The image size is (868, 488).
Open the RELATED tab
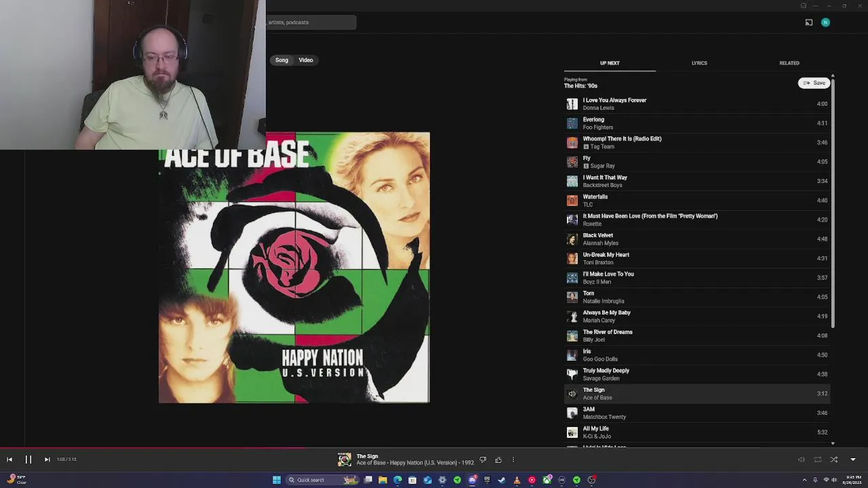point(789,63)
